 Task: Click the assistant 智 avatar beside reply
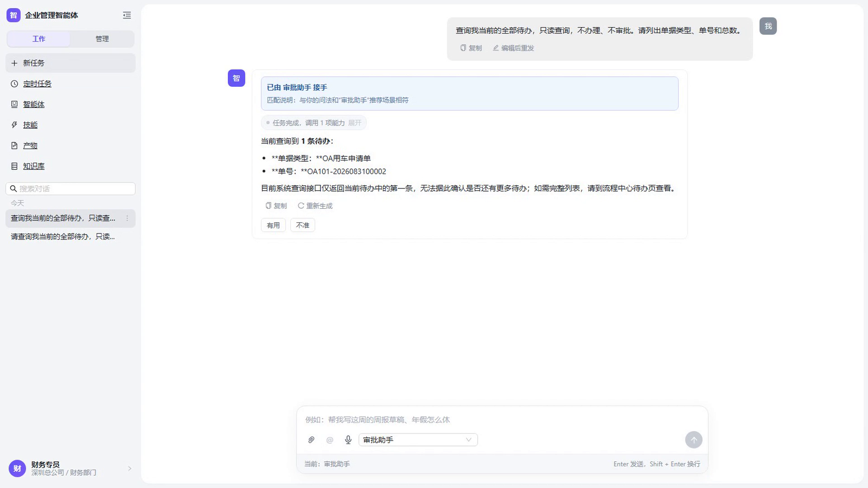(236, 78)
